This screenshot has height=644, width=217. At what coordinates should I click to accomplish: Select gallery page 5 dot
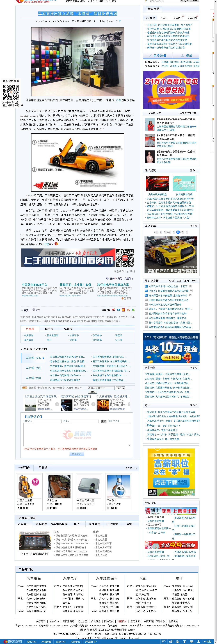pos(173,232)
